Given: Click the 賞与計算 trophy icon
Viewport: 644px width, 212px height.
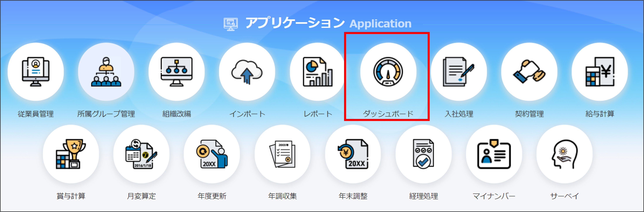Looking at the screenshot, I should click(x=71, y=154).
